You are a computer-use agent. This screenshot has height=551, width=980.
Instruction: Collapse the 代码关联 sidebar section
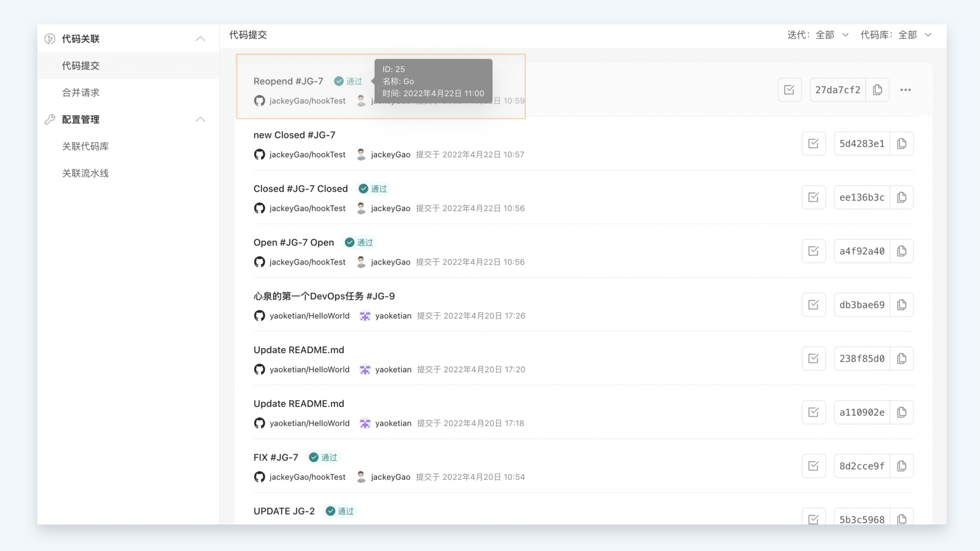coord(200,39)
